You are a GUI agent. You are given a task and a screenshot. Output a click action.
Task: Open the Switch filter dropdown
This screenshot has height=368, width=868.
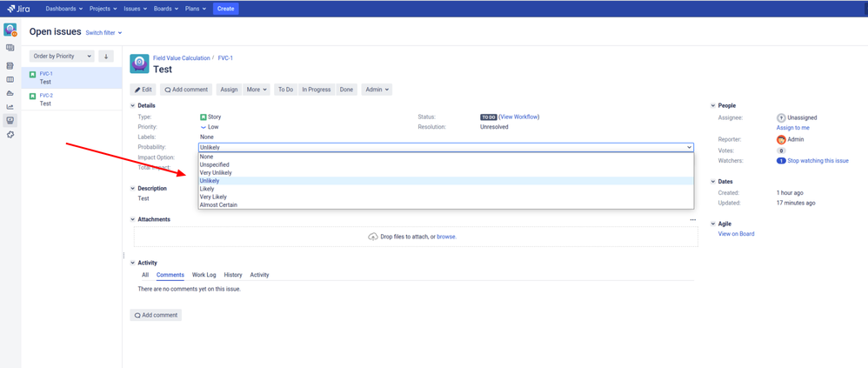(103, 33)
